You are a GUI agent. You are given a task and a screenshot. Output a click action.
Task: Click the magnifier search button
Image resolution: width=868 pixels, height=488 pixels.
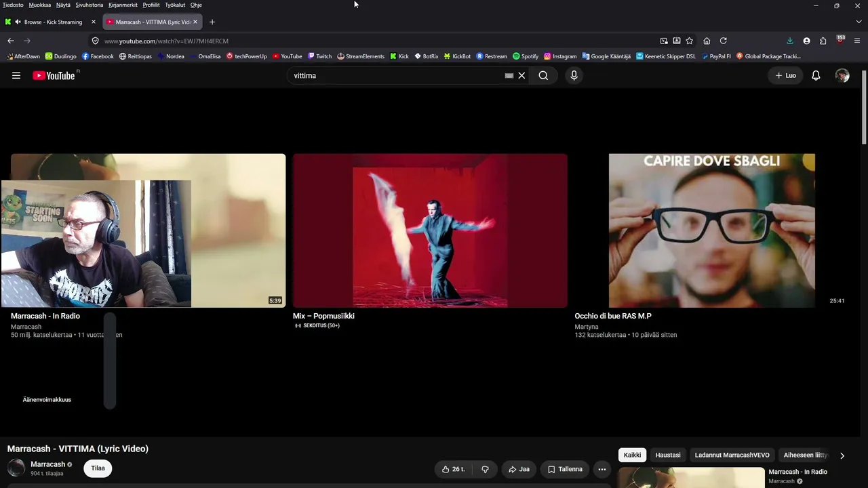543,76
